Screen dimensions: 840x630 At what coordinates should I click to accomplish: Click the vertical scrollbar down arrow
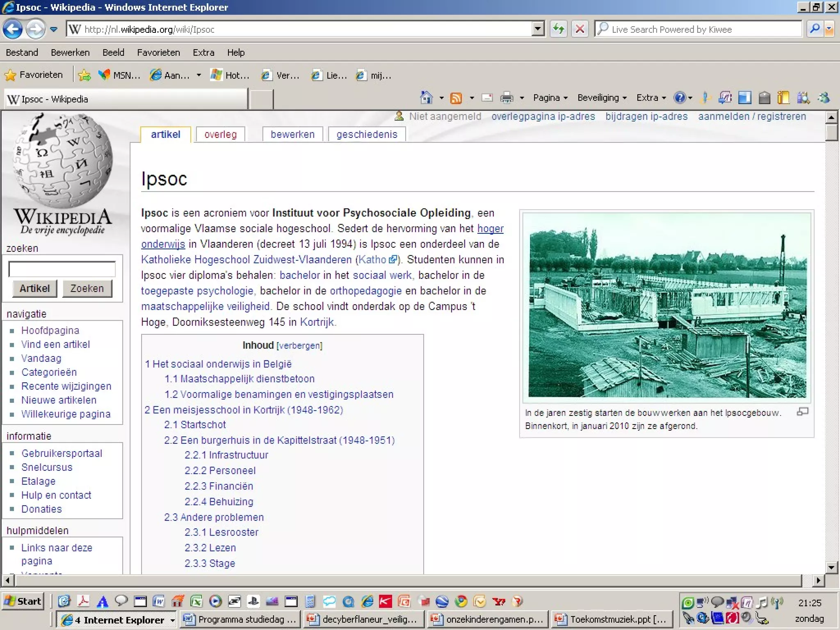click(831, 568)
